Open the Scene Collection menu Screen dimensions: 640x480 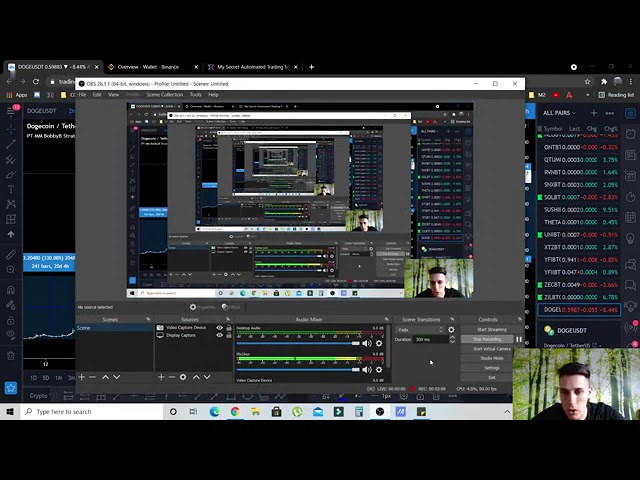point(165,94)
